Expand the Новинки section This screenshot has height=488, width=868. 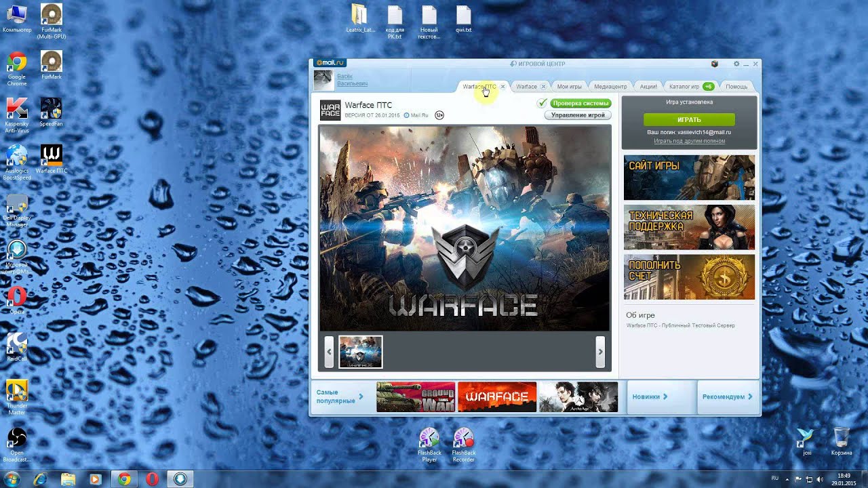(650, 396)
